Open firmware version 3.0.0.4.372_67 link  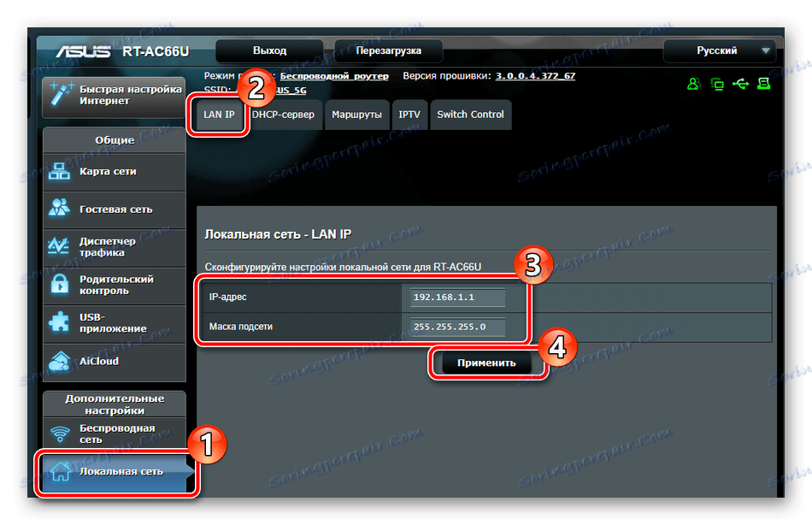[x=535, y=75]
